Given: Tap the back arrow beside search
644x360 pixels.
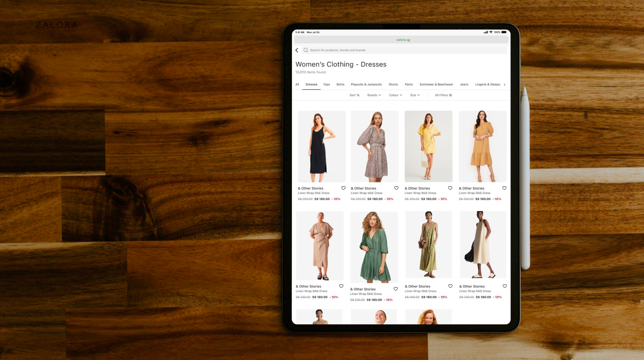Looking at the screenshot, I should [297, 50].
